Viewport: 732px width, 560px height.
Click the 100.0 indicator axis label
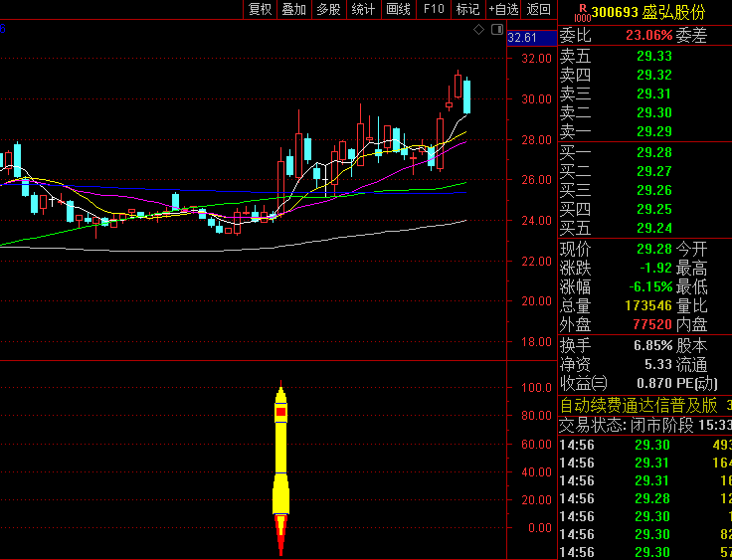point(536,388)
